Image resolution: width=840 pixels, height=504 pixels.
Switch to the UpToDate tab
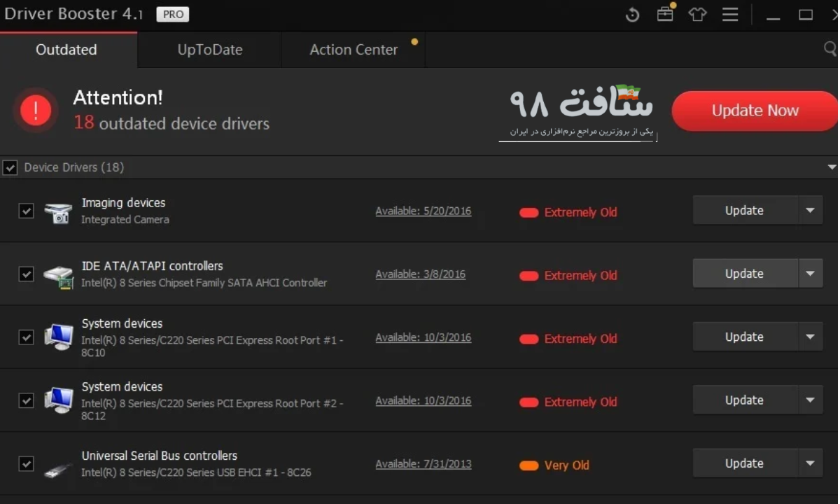point(209,50)
